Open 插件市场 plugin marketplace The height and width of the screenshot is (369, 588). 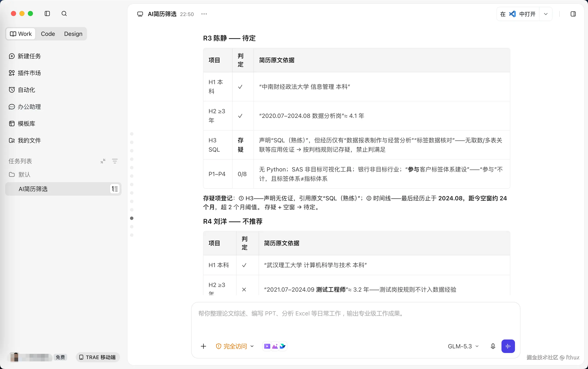pos(25,73)
